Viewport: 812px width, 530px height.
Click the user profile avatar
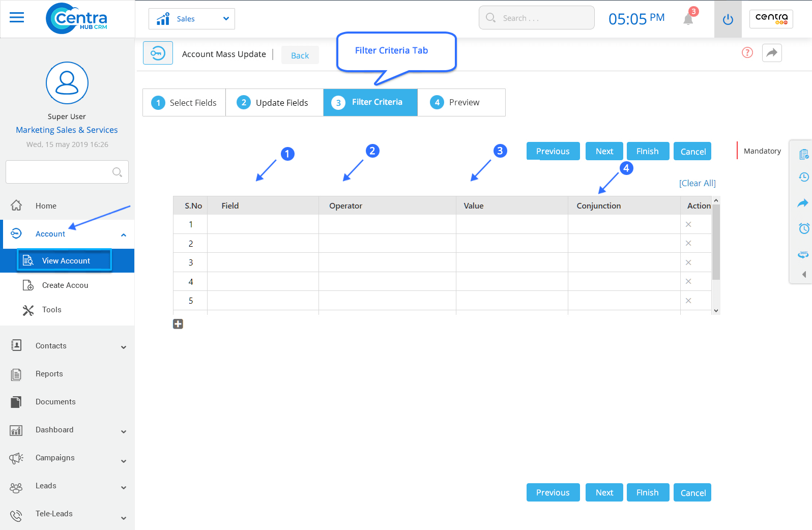pyautogui.click(x=67, y=83)
